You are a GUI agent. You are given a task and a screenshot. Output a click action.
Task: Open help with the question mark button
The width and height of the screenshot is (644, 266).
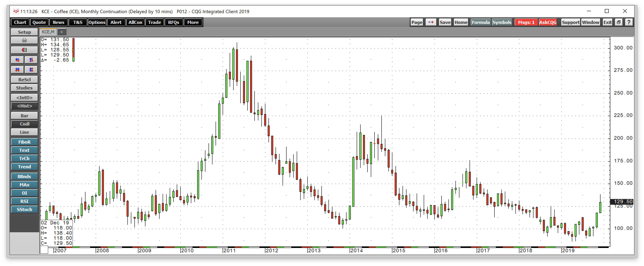coord(629,22)
